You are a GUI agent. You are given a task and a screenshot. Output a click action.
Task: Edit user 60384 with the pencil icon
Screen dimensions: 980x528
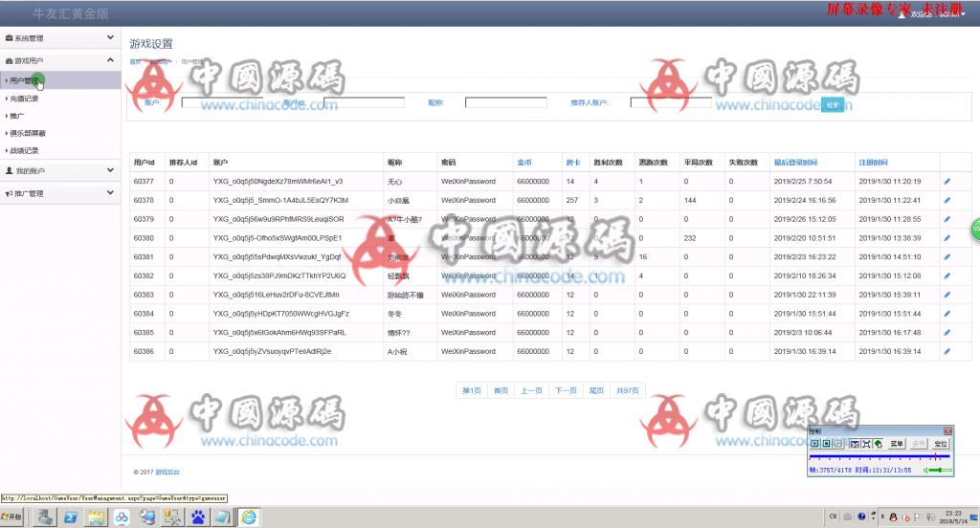[x=947, y=314]
